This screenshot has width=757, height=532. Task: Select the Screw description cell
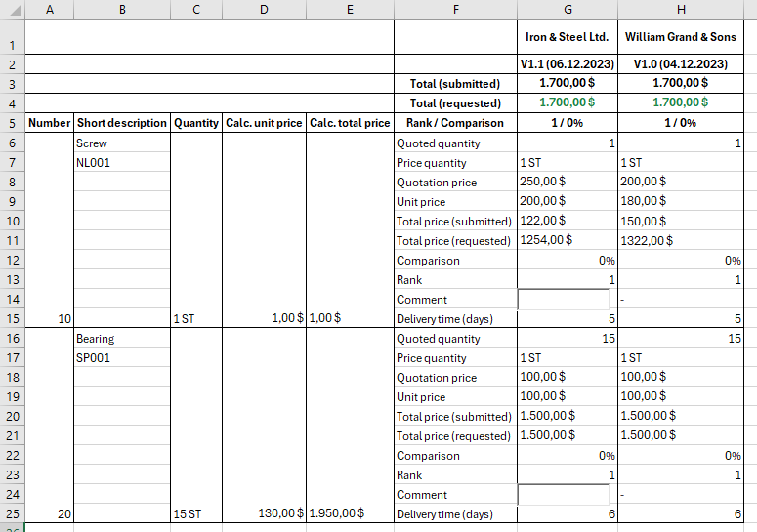(121, 143)
